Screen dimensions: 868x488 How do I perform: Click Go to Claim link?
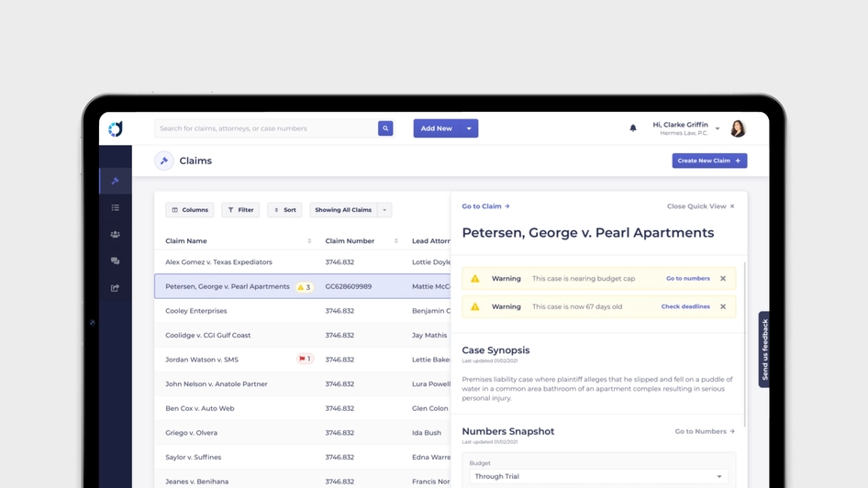click(485, 205)
